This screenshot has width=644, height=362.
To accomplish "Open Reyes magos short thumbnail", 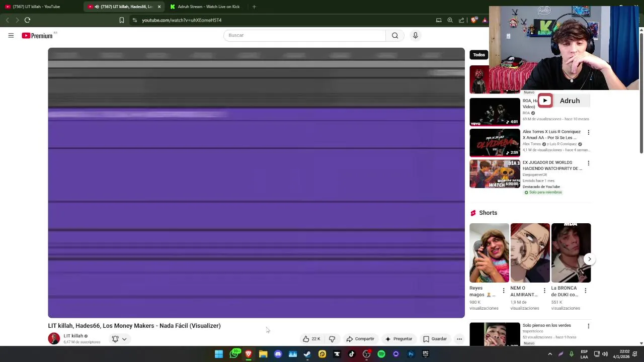I will 489,253.
